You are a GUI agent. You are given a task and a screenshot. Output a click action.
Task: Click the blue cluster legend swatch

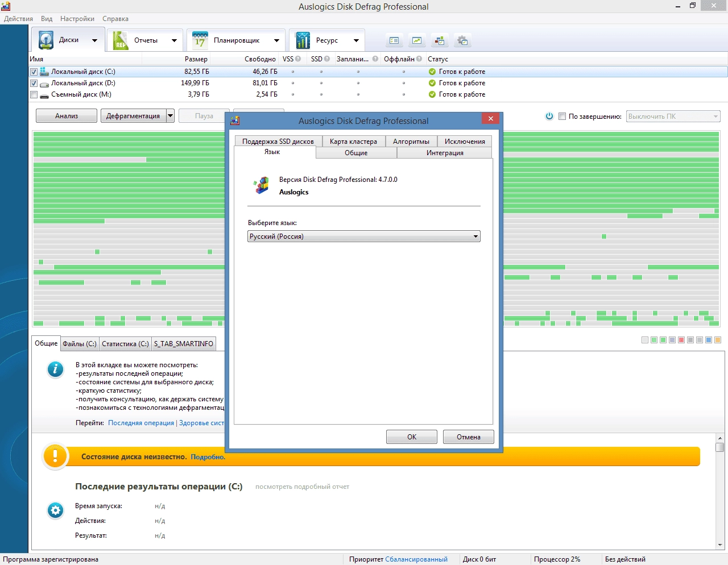(709, 340)
